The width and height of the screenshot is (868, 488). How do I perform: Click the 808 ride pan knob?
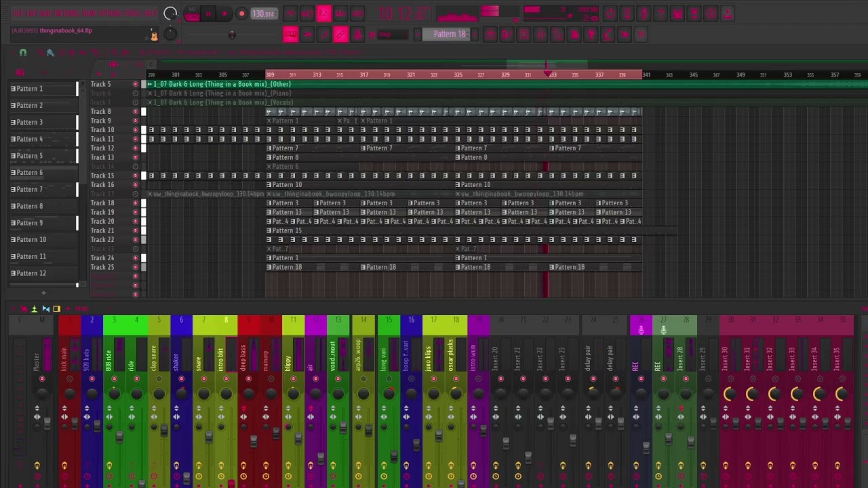(114, 394)
